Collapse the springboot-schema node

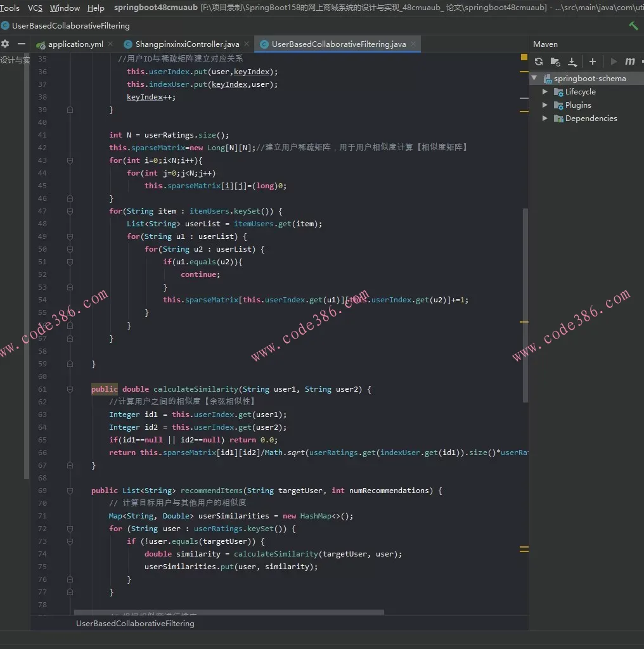(x=534, y=79)
